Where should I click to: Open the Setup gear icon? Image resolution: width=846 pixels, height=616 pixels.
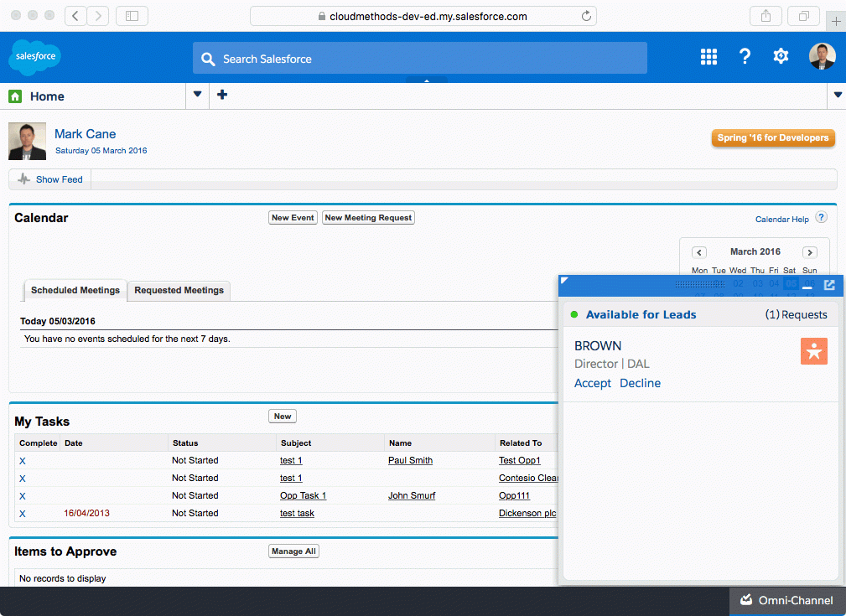[781, 56]
